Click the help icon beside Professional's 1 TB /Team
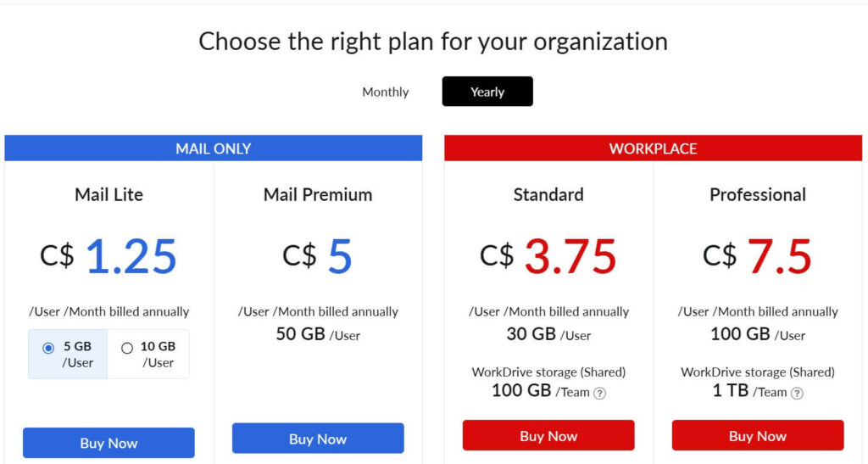868x464 pixels. (797, 393)
